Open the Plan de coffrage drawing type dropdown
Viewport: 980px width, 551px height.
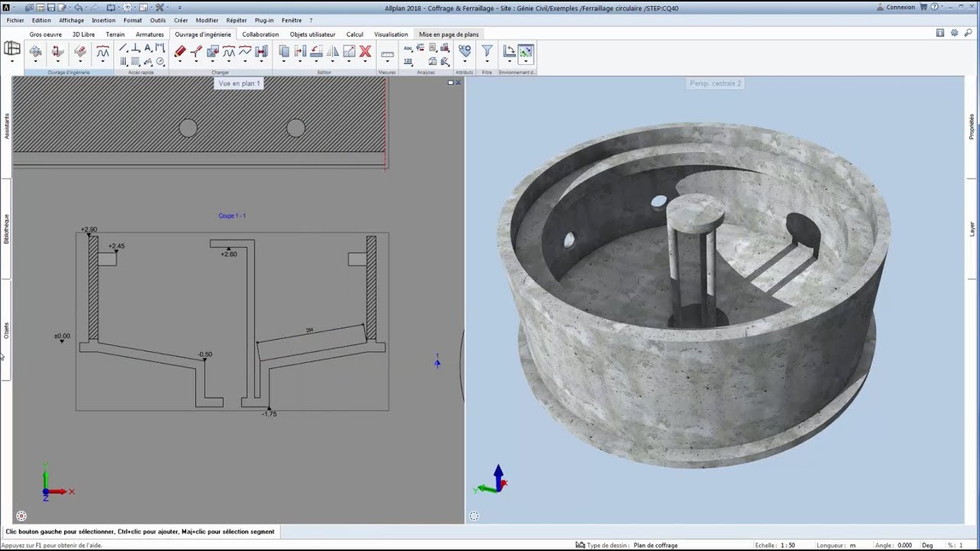point(655,545)
